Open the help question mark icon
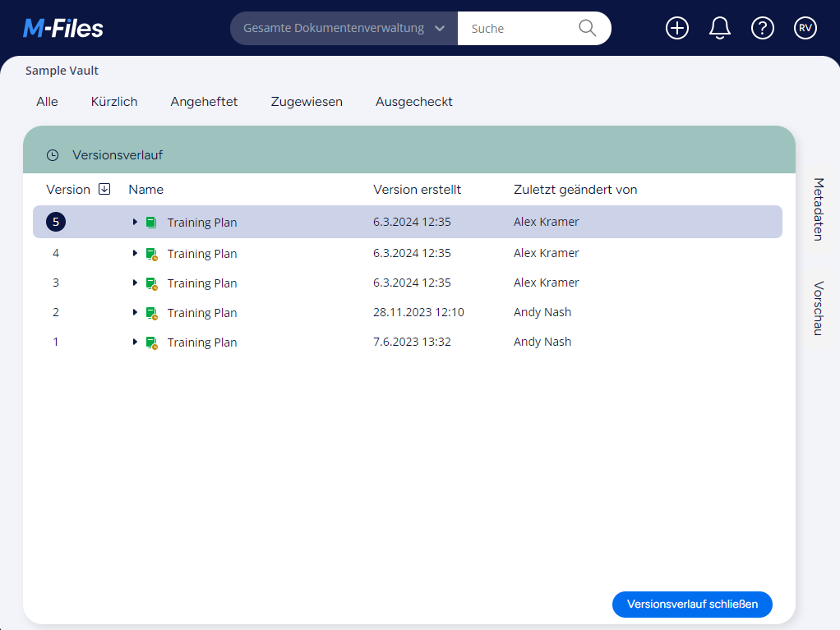The width and height of the screenshot is (840, 630). (x=763, y=29)
